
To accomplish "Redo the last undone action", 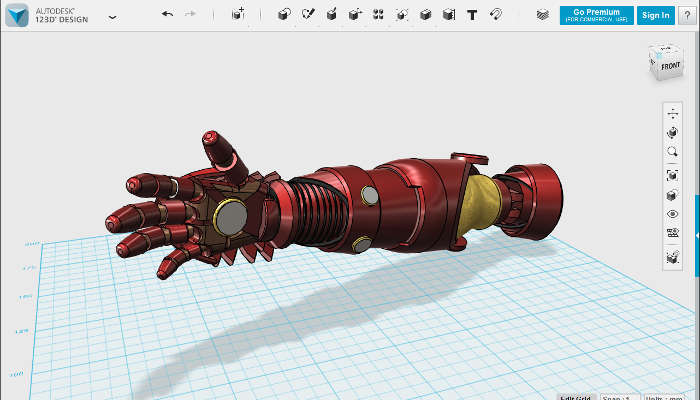I will [x=191, y=14].
